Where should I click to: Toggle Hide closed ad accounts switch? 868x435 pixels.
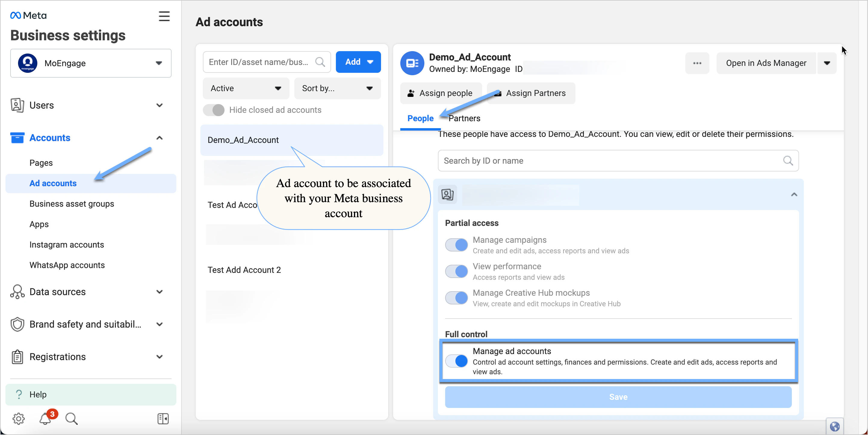click(214, 110)
